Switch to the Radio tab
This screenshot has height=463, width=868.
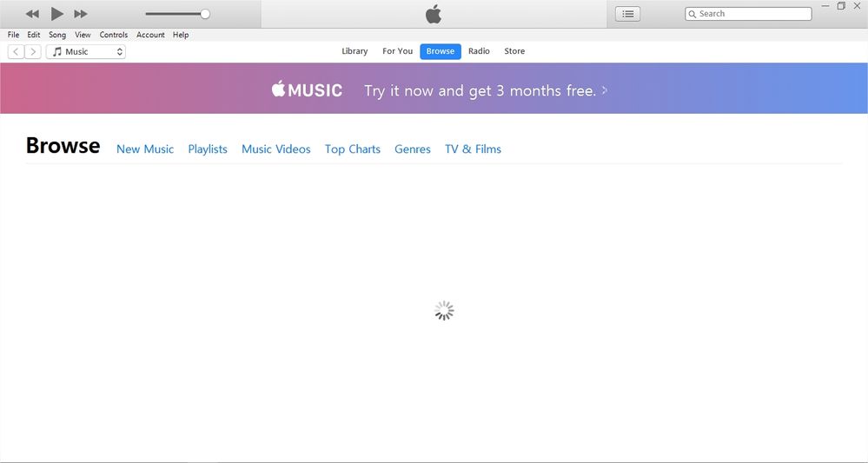coord(479,51)
